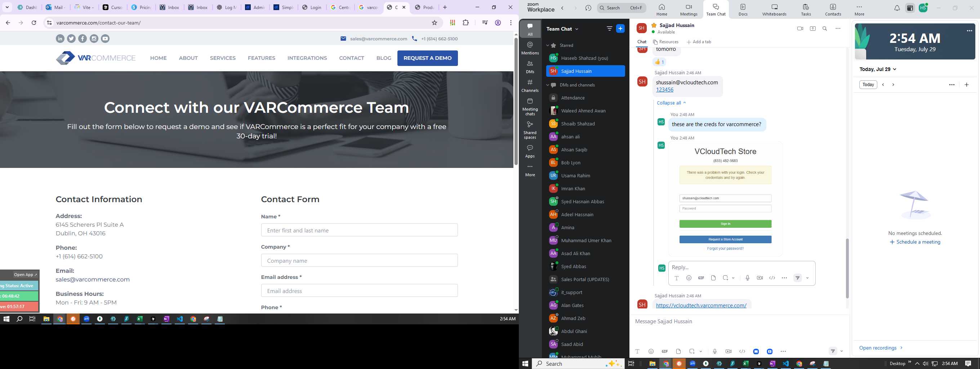Click sales@varcommerce.com in top bar
The width and height of the screenshot is (980, 369).
pyautogui.click(x=379, y=39)
